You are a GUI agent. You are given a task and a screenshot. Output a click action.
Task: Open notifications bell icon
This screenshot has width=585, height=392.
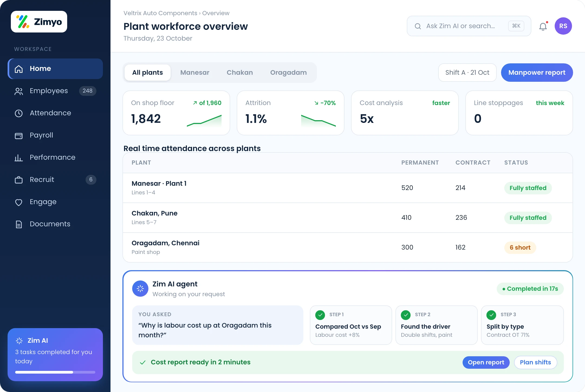pyautogui.click(x=543, y=26)
